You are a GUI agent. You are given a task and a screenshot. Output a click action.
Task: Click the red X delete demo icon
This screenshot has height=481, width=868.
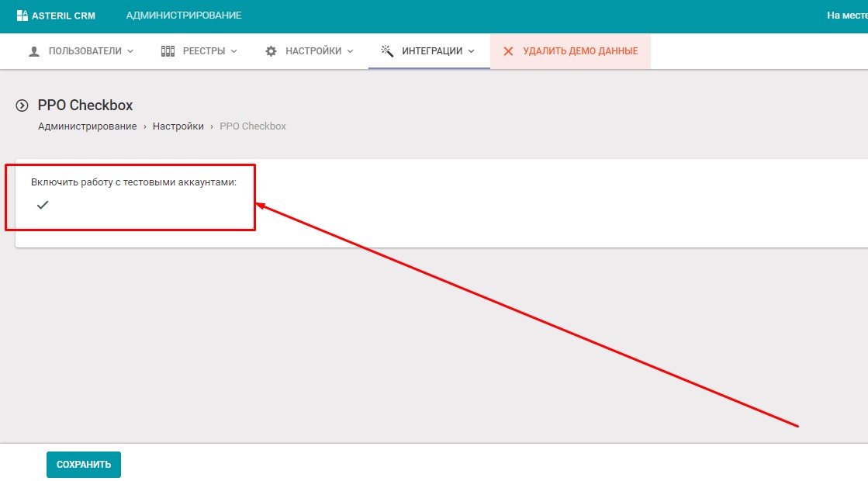coord(508,51)
